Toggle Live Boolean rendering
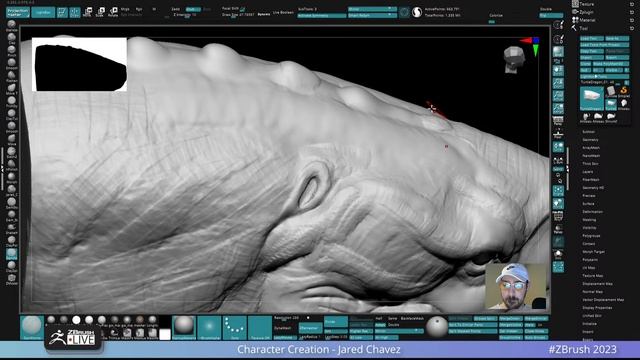Viewport: 640px width, 360px height. pyautogui.click(x=283, y=13)
